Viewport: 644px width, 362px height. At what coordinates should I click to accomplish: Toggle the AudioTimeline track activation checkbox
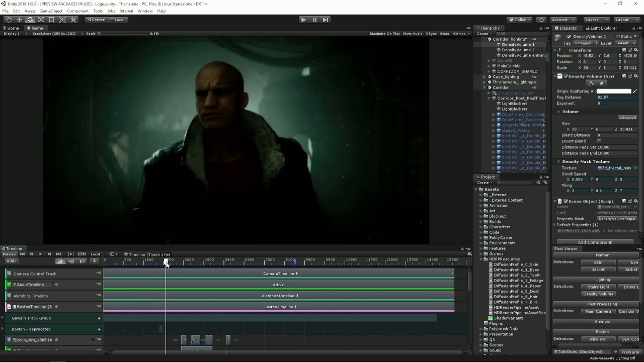pyautogui.click(x=9, y=285)
